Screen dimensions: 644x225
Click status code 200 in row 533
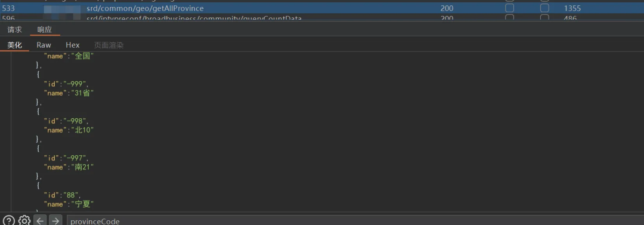coord(447,8)
